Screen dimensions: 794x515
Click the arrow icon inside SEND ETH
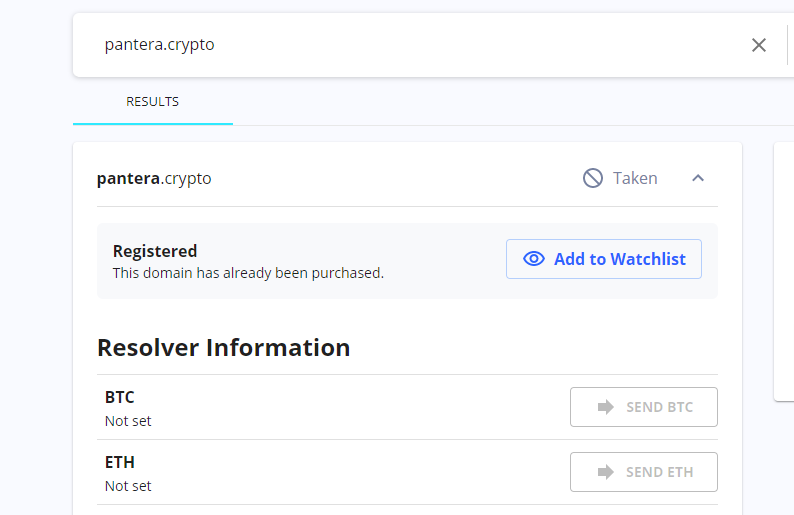(x=606, y=472)
